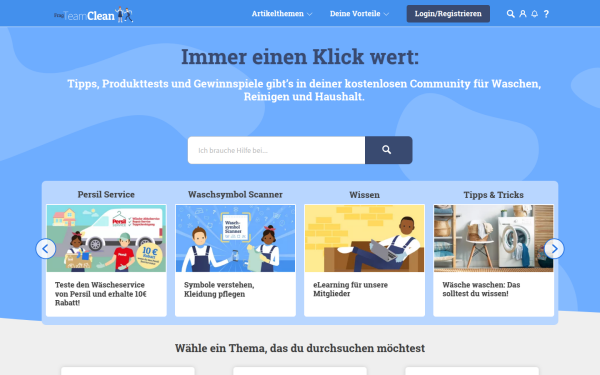Click 'Wäsche waschen: Das solltest du wissen!'
This screenshot has height=375, width=600.
coord(481,289)
